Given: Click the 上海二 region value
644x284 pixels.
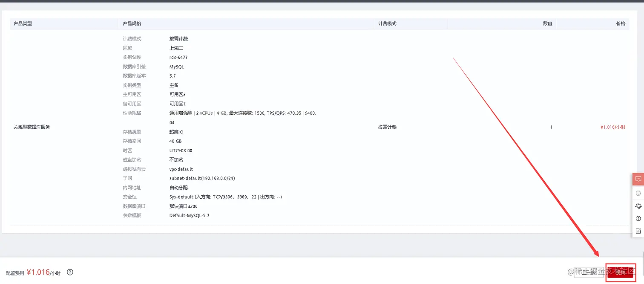Looking at the screenshot, I should [176, 48].
